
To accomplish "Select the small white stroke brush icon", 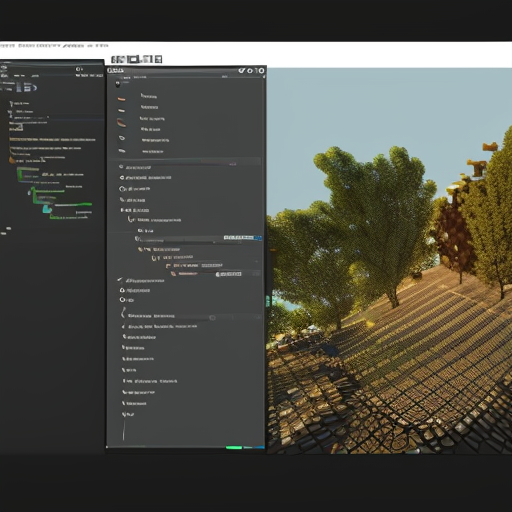I will click(x=121, y=111).
